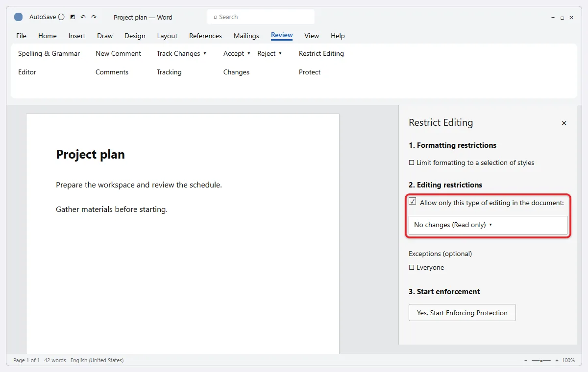588x372 pixels.
Task: Click the 42 words count
Action: [x=55, y=360]
